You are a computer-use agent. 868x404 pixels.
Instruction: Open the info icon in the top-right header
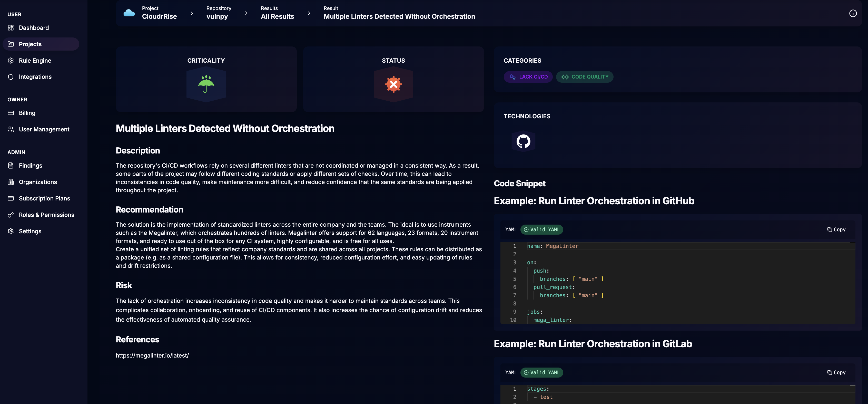pyautogui.click(x=854, y=13)
